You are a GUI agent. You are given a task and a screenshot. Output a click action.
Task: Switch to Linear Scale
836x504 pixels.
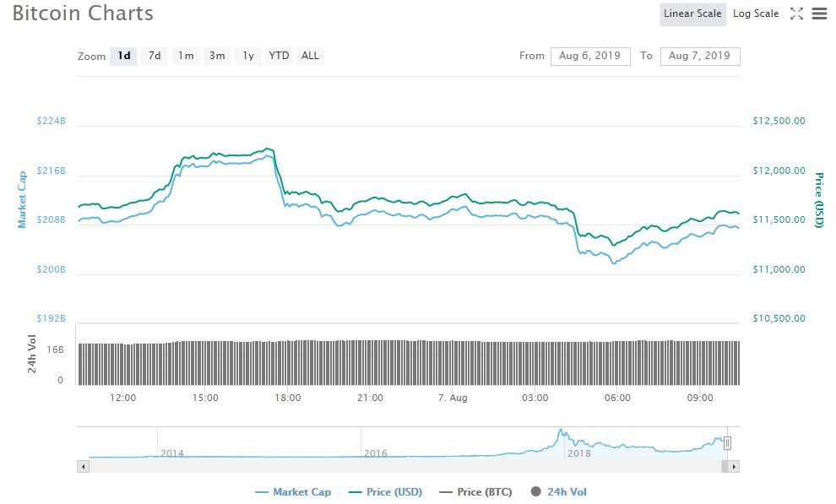[x=692, y=14]
